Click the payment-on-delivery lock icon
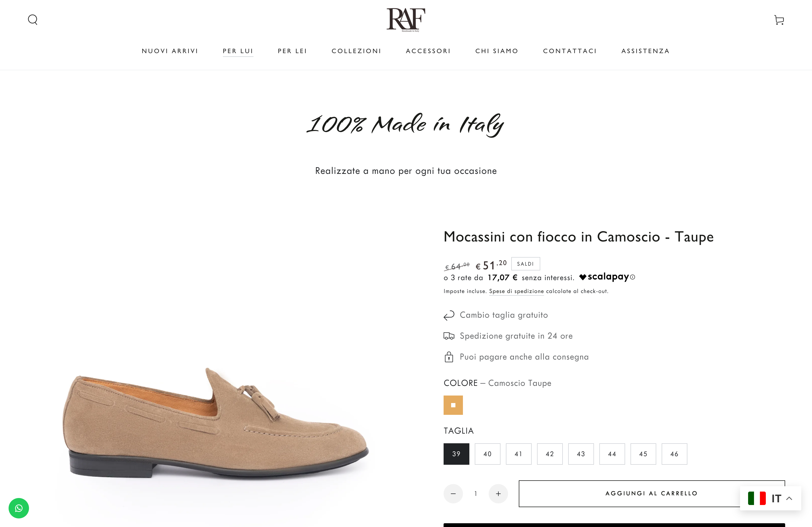The image size is (812, 527). [x=449, y=357]
